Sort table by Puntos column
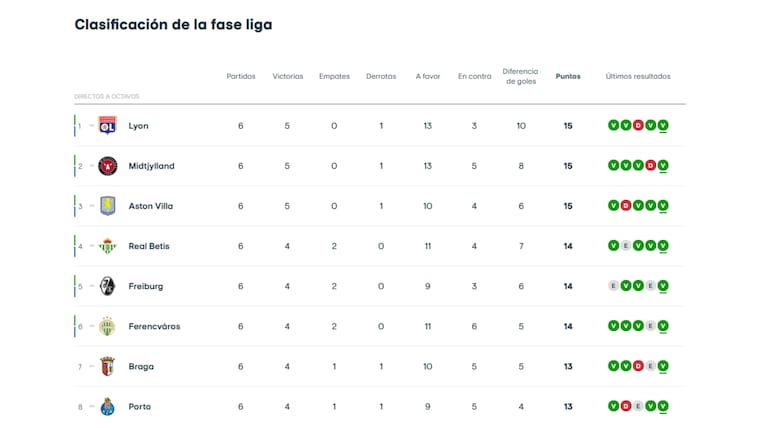Image resolution: width=760 pixels, height=428 pixels. [x=568, y=76]
